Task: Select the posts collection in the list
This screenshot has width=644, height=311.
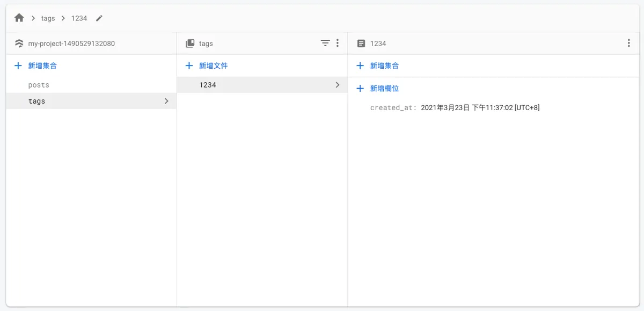Action: point(39,85)
